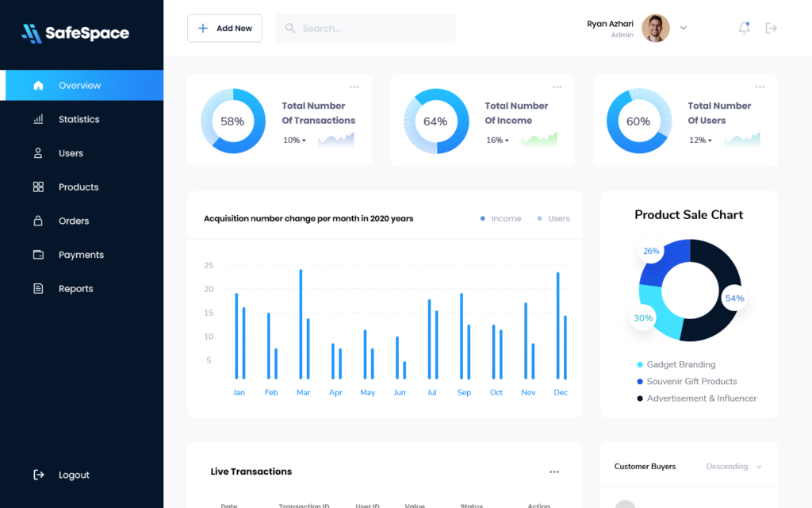This screenshot has height=508, width=812.
Task: Click the Users person icon in sidebar
Action: tap(38, 153)
